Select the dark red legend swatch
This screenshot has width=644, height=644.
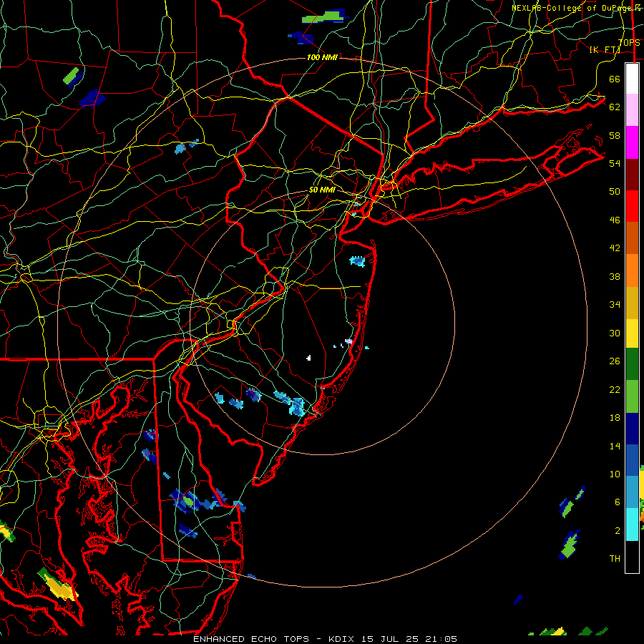click(x=632, y=174)
